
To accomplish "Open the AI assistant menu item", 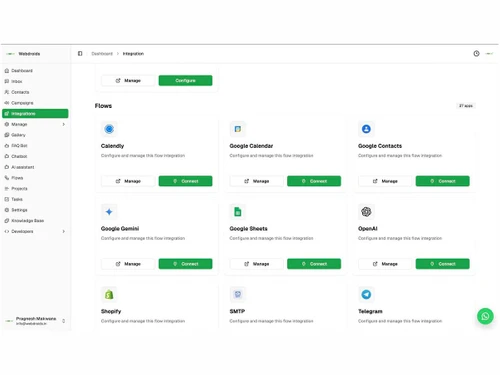I will (35, 167).
